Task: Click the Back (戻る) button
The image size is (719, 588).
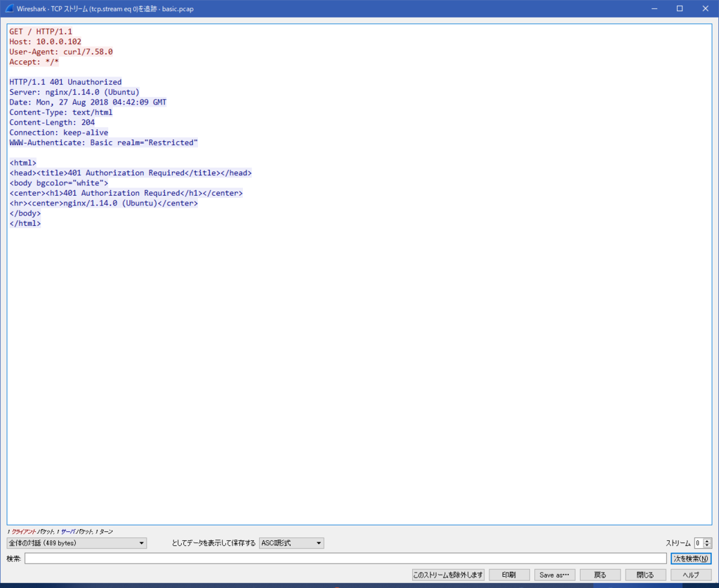Action: (x=600, y=575)
